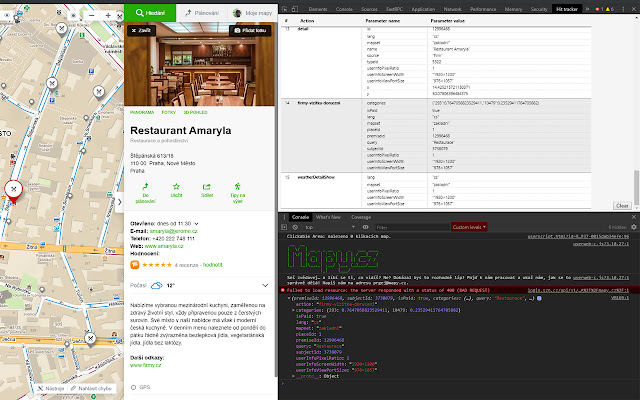This screenshot has height=400, width=640.
Task: Open the FOTKY photos link
Action: [x=169, y=112]
